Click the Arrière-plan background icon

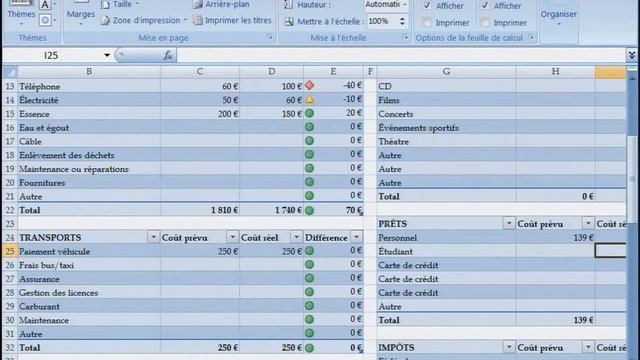click(x=198, y=4)
